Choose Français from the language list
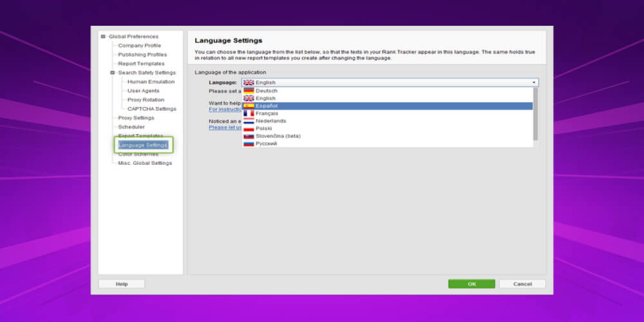The width and height of the screenshot is (644, 322). pos(387,113)
